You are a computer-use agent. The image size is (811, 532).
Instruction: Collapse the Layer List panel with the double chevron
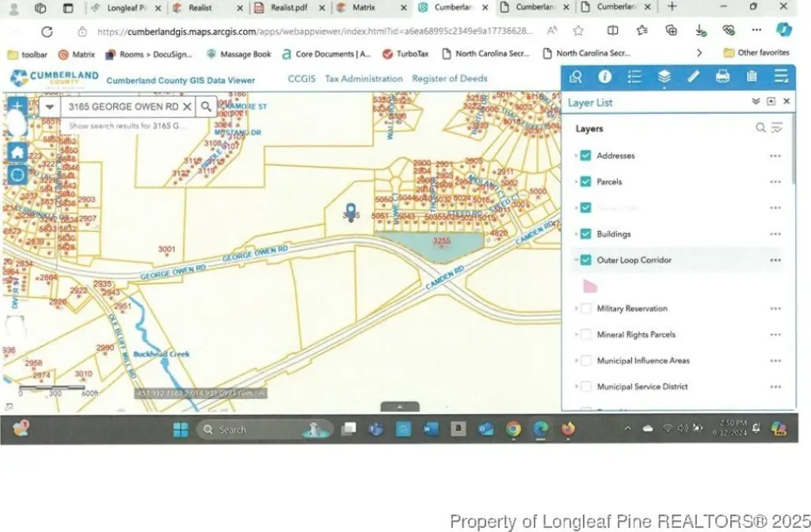coord(756,102)
